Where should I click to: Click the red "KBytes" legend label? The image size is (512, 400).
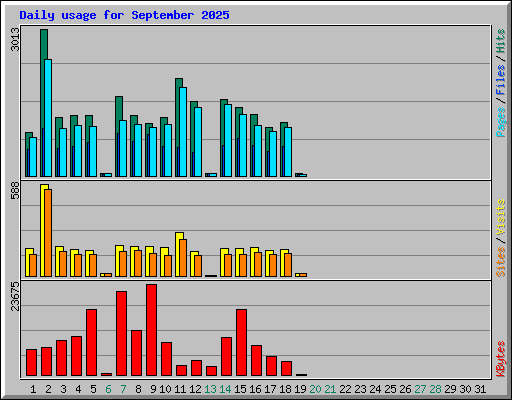point(501,359)
